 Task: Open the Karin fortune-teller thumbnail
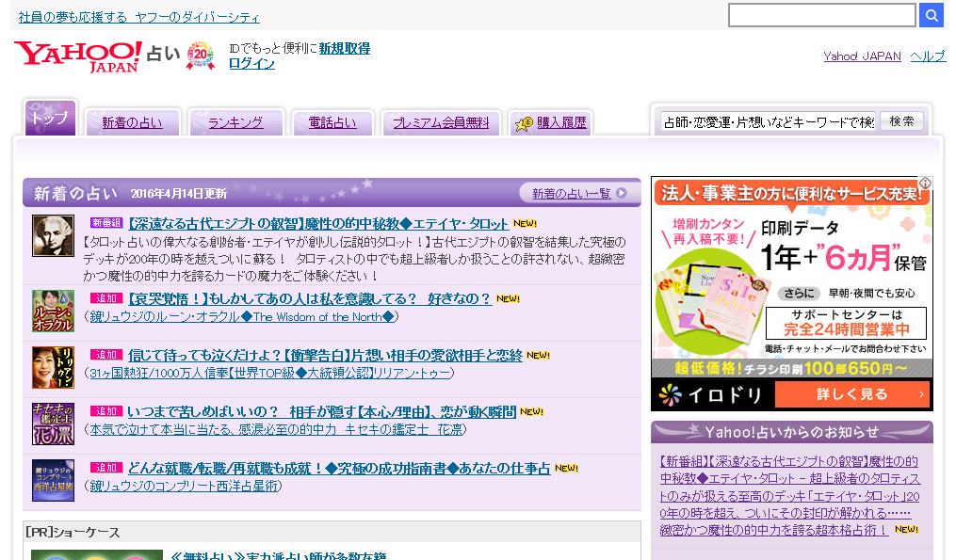[53, 424]
